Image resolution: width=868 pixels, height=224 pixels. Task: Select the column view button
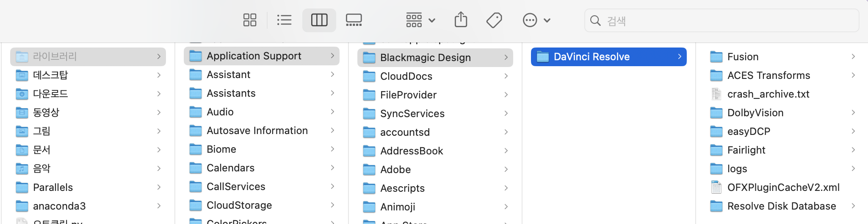point(319,20)
